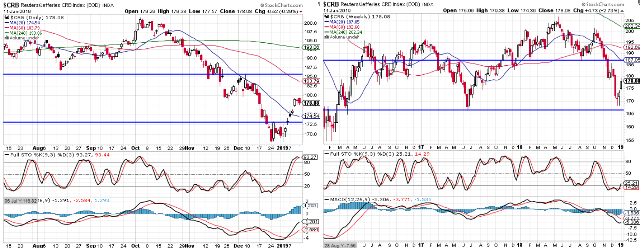Viewport: 644px width, 250px height.
Task: Click the 193.06 green price tag on daily axis
Action: pyautogui.click(x=311, y=47)
